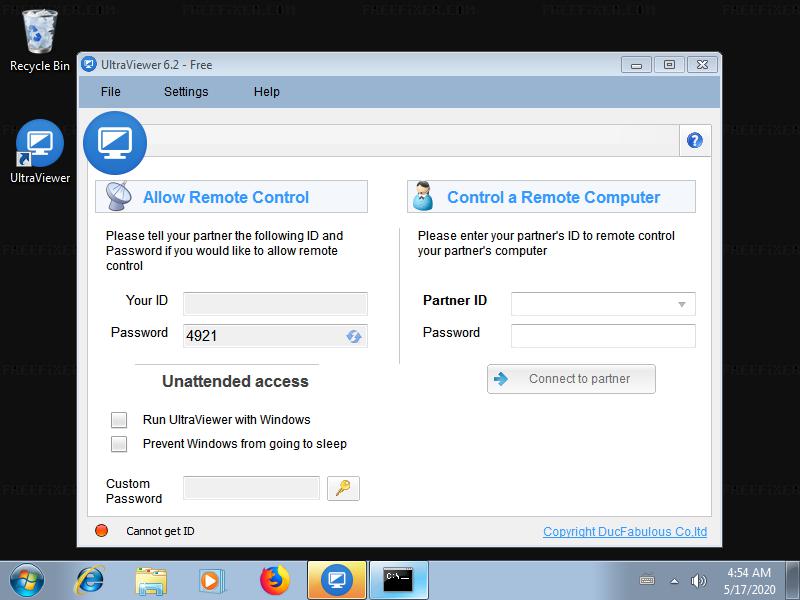Click the UltraViewer taskbar button
Viewport: 800px width, 600px height.
coord(337,581)
